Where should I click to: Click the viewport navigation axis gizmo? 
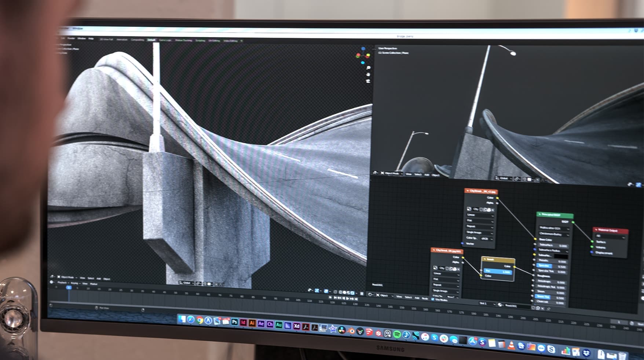(363, 55)
